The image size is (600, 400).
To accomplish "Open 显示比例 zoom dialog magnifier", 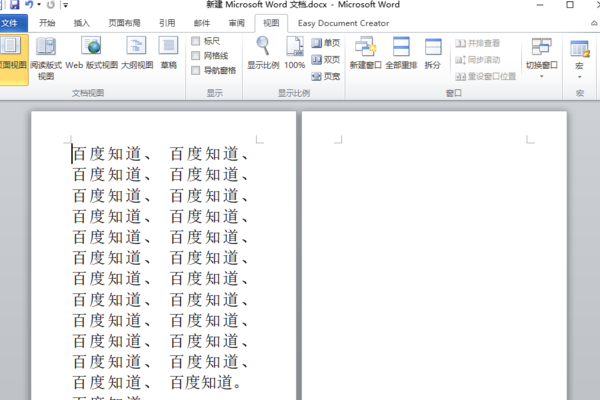I will 263,54.
